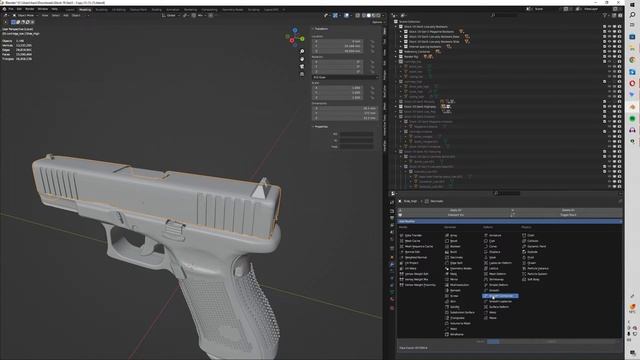Viewport: 640px width, 360px height.
Task: Switch perspective/orthographic with the viewport grid icon
Action: [x=302, y=74]
